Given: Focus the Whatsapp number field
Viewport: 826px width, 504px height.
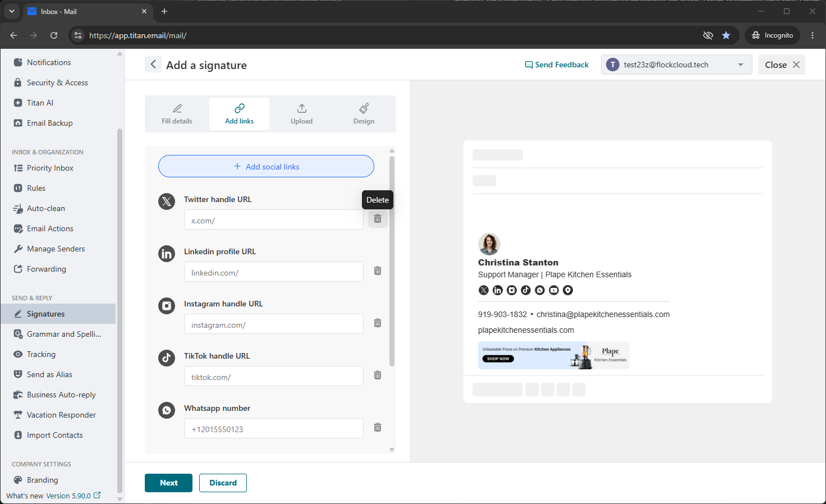Looking at the screenshot, I should [274, 428].
